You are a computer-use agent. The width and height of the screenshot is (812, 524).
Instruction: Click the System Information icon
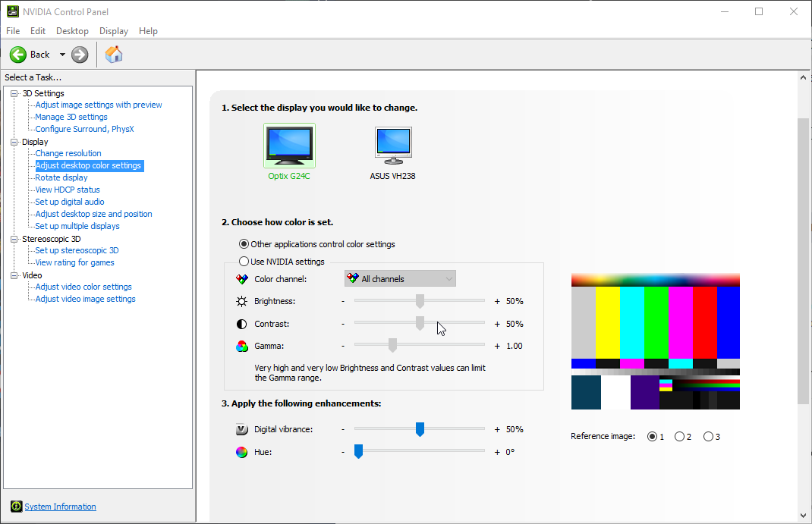pyautogui.click(x=16, y=507)
